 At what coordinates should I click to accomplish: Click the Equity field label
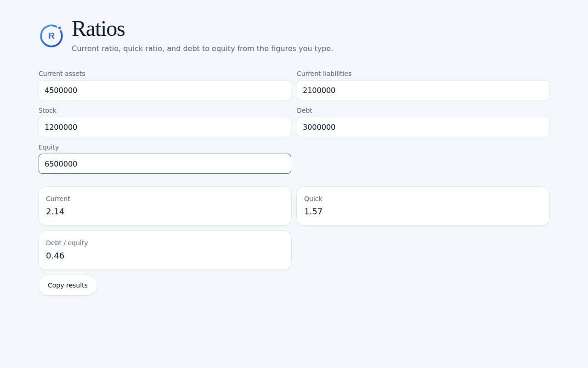click(x=49, y=147)
